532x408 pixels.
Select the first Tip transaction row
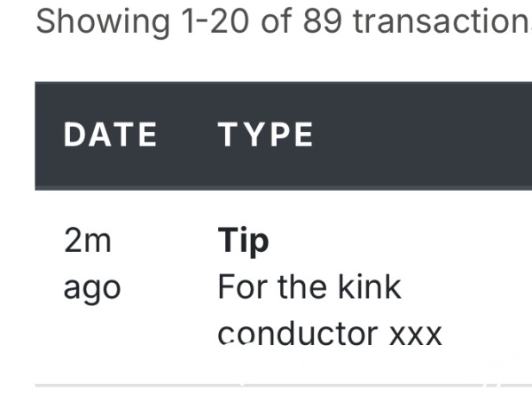[x=284, y=287]
